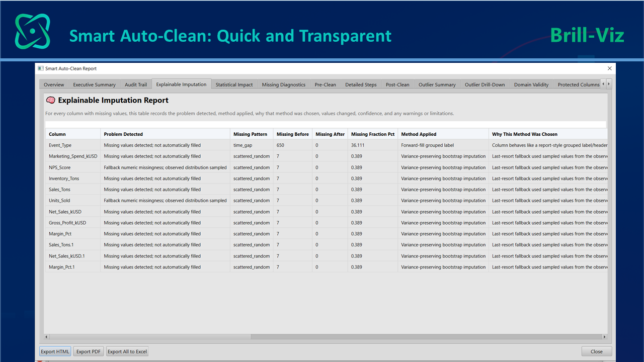Switch to the Overview tab
The height and width of the screenshot is (362, 644).
(x=54, y=84)
